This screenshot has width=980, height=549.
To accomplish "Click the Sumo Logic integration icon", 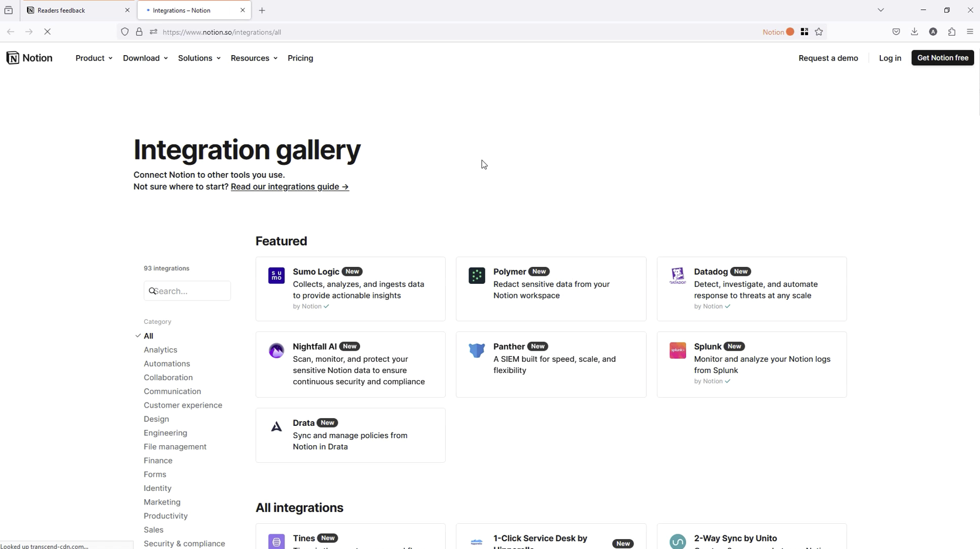I will (276, 276).
